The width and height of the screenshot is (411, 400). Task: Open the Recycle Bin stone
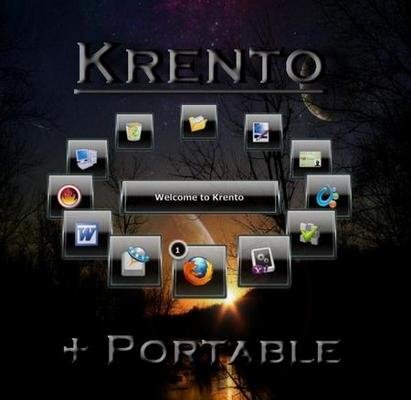(134, 131)
